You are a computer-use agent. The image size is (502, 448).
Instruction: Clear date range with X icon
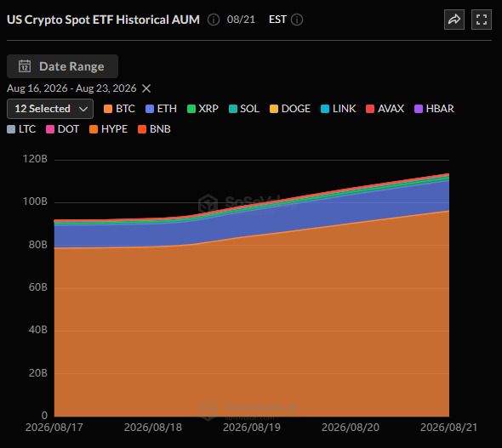tap(146, 88)
